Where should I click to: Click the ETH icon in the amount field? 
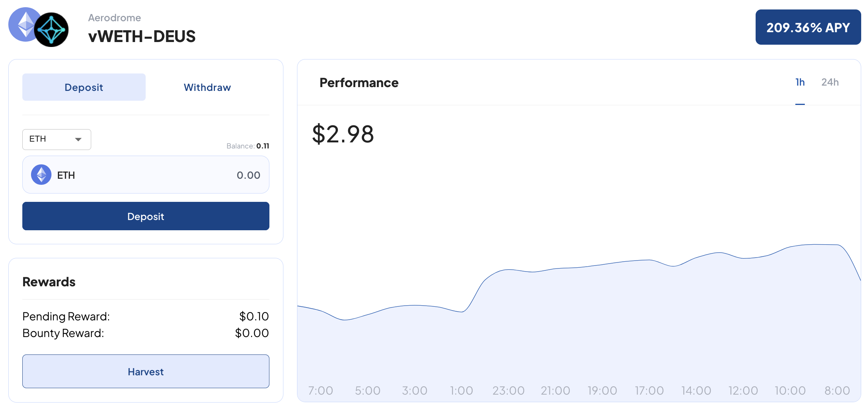click(x=41, y=175)
